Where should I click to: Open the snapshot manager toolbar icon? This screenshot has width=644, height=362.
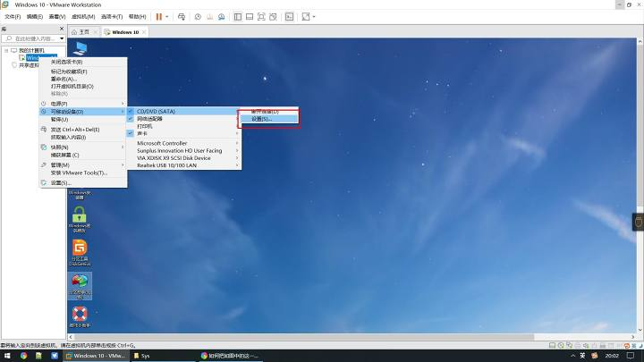(222, 17)
